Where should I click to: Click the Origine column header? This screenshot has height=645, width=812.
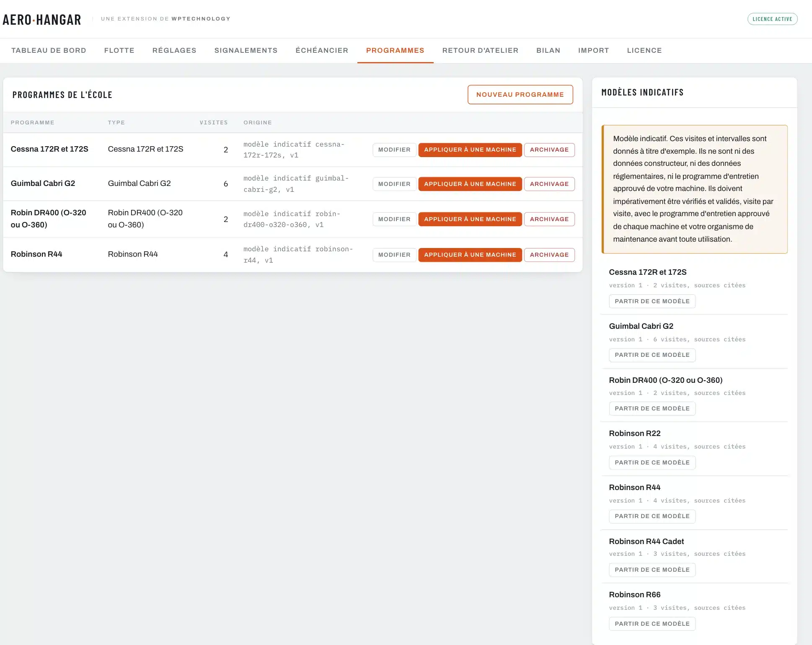(258, 123)
